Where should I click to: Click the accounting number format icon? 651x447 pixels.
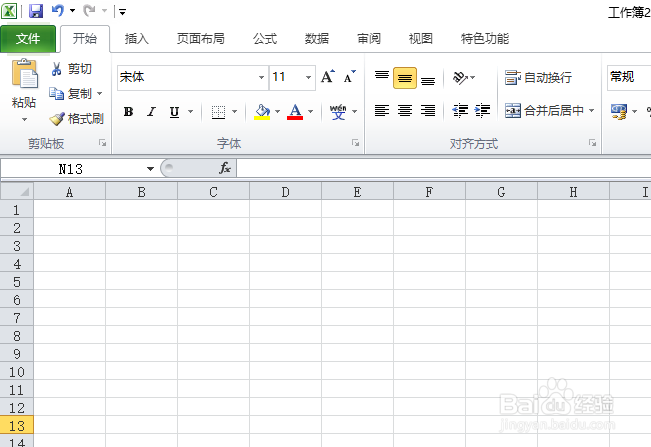619,111
